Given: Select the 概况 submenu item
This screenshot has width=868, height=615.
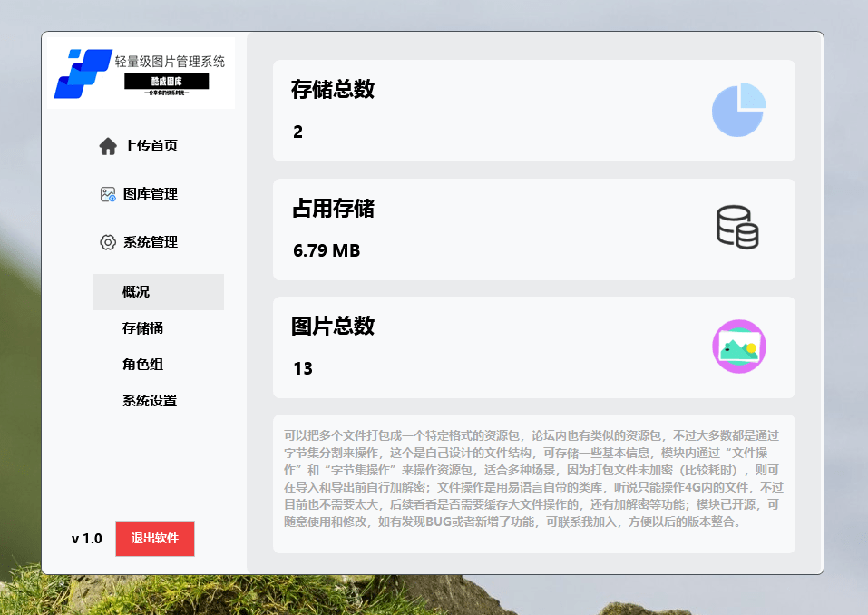Looking at the screenshot, I should click(x=159, y=292).
